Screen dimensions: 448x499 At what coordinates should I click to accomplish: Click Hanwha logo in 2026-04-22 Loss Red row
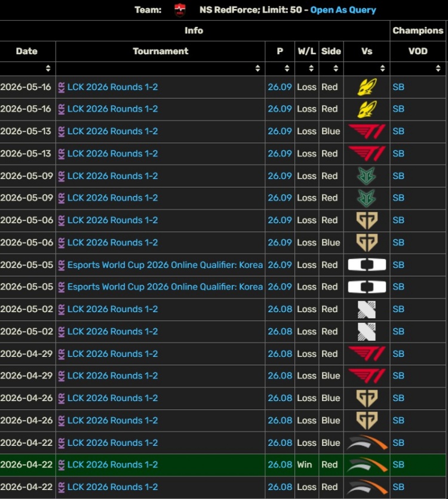click(367, 487)
